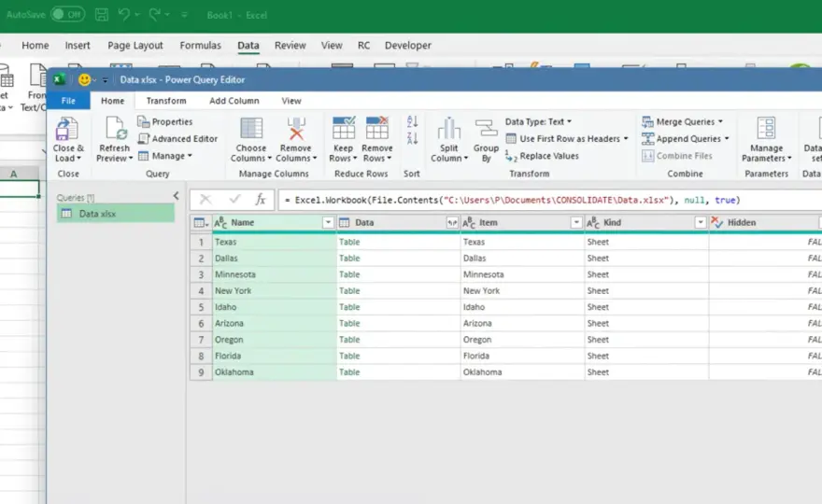Image resolution: width=822 pixels, height=504 pixels.
Task: Open the Kind column filter dropdown
Action: coord(700,223)
